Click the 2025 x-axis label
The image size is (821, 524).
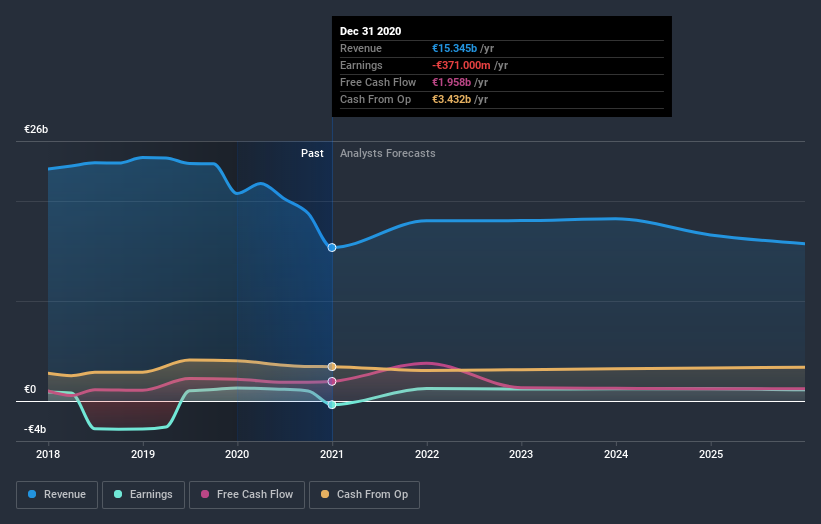711,454
